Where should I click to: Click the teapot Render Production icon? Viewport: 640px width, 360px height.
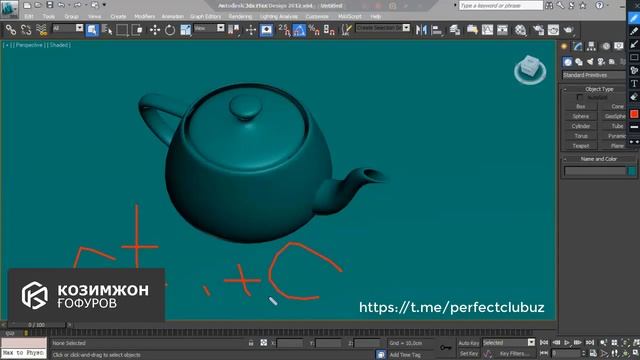[568, 30]
